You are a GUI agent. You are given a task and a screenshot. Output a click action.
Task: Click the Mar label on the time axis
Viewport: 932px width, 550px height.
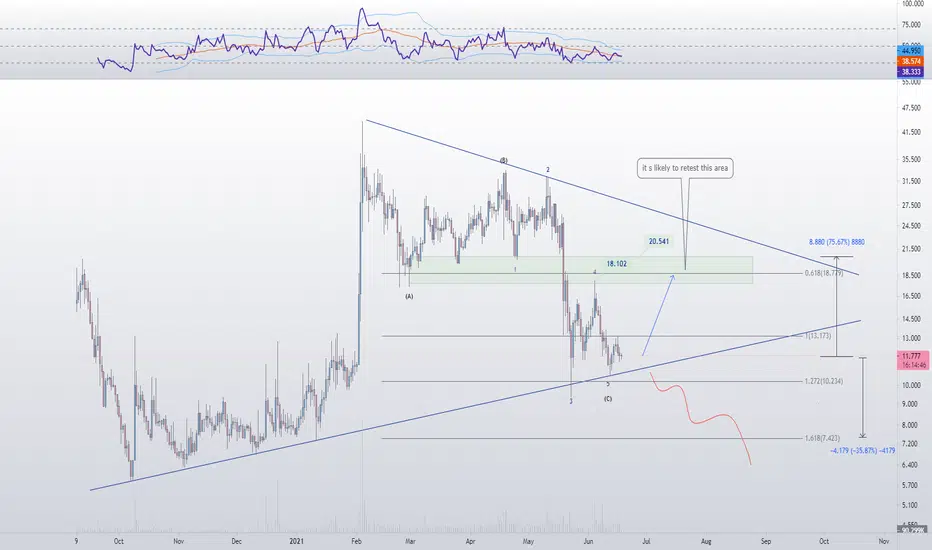point(410,541)
